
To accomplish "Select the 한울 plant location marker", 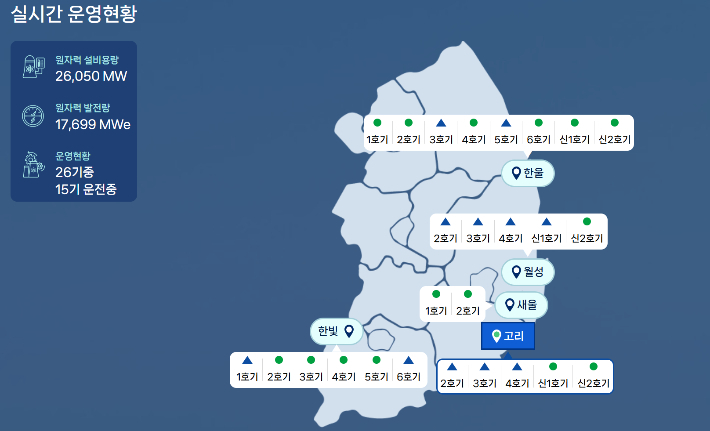I will [x=527, y=173].
